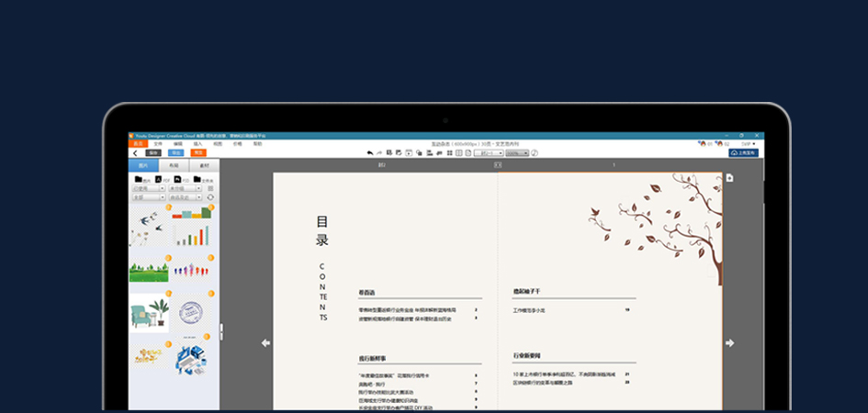Switch to the 布局 layout tab
868x413 pixels.
pyautogui.click(x=174, y=166)
